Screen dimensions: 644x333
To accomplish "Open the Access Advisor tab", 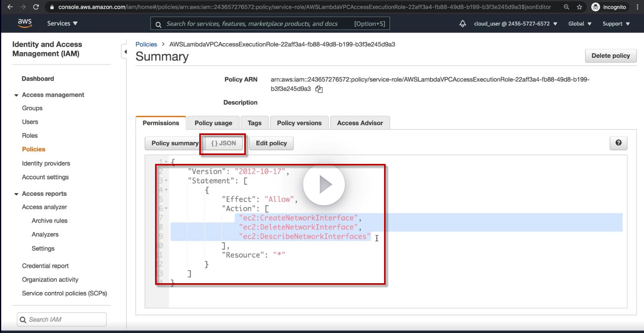I will [x=360, y=123].
